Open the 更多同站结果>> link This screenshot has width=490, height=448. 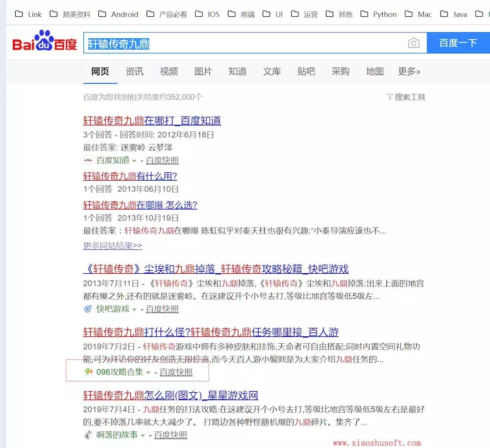(111, 245)
